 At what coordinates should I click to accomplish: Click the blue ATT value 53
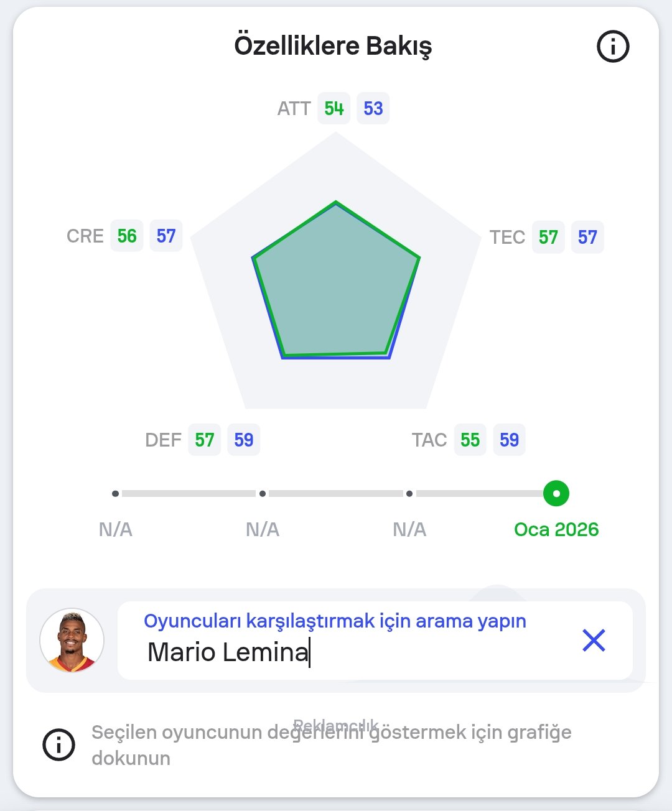pyautogui.click(x=373, y=109)
